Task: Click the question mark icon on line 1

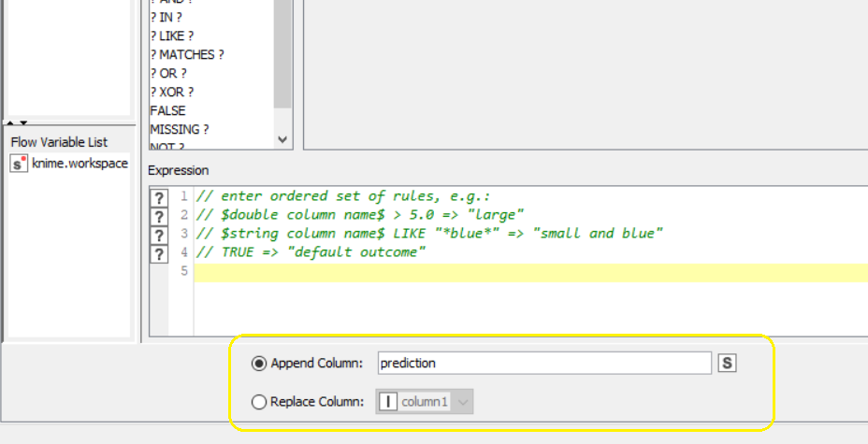Action: [x=159, y=197]
